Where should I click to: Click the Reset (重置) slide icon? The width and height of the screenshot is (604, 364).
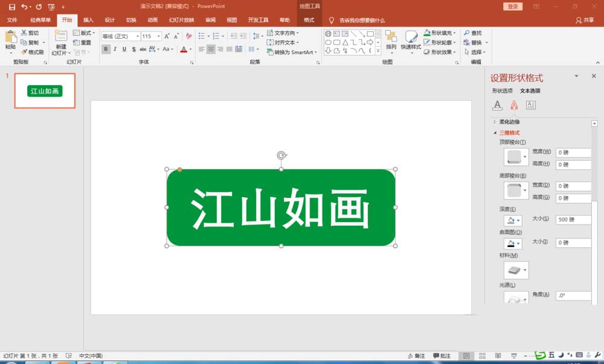76,42
